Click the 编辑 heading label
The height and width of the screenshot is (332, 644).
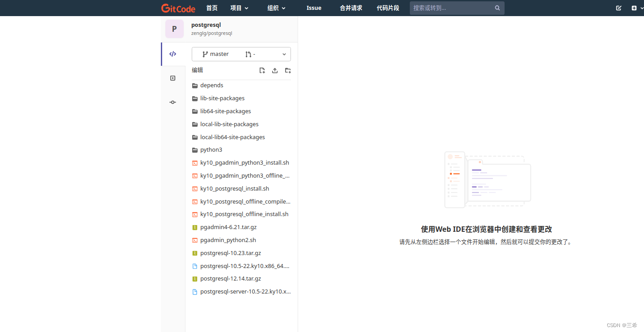198,70
